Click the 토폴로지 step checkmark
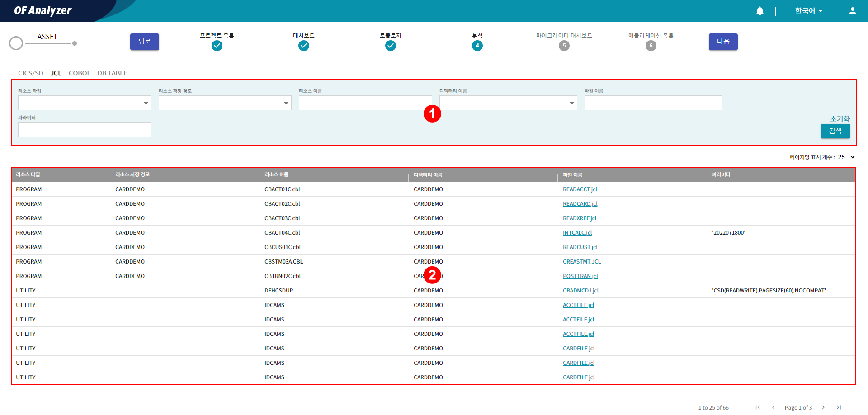The image size is (868, 415). [391, 46]
